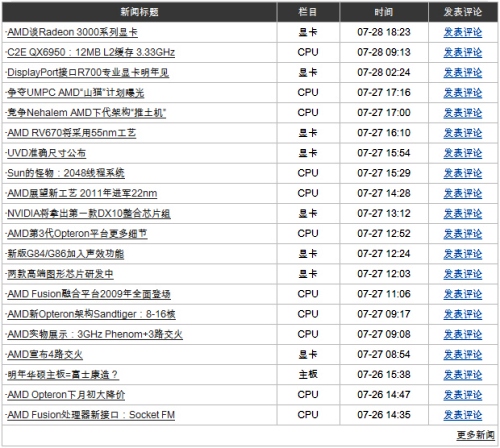
Task: Click the 主板 category cell
Action: tap(308, 375)
